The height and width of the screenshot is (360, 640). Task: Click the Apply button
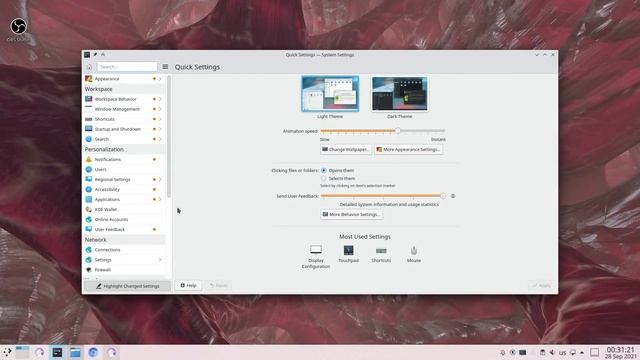[542, 285]
